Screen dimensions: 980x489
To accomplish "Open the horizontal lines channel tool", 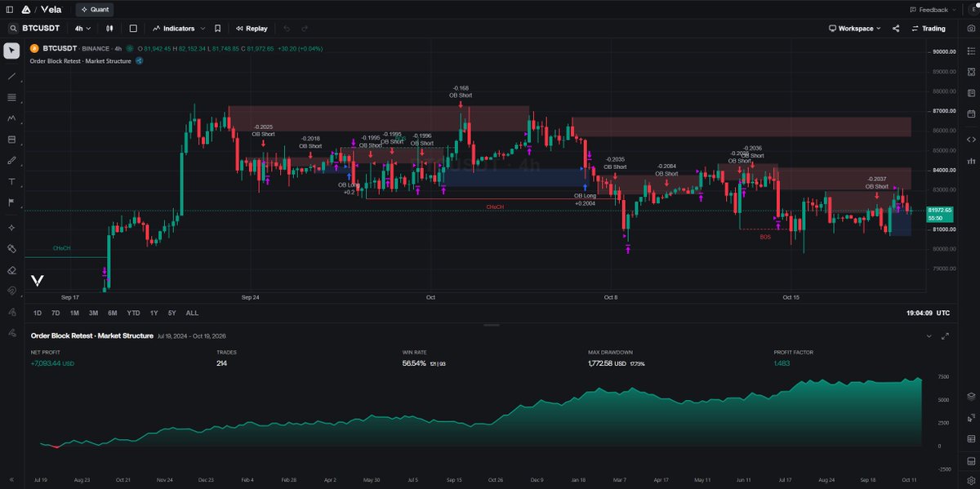I will (11, 97).
